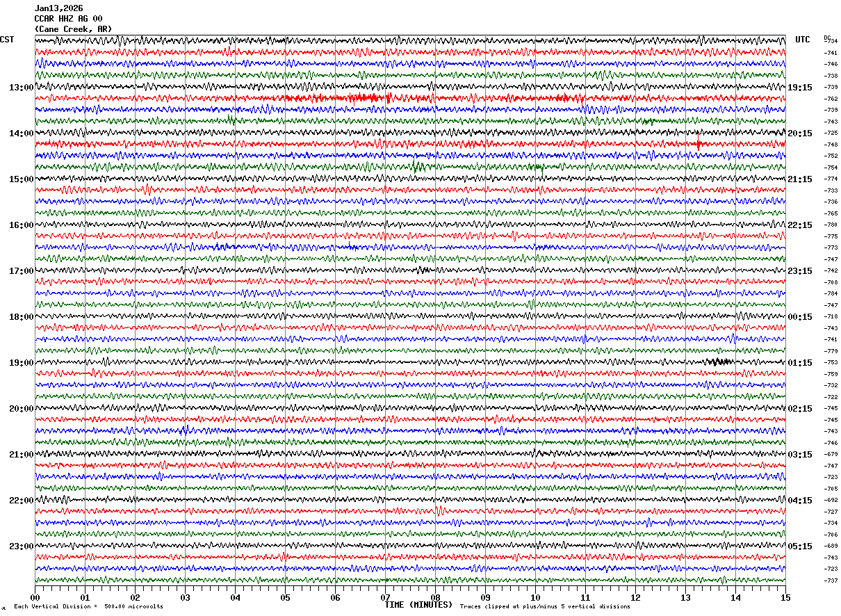
Task: Click the UTC timezone label
Action: pos(803,40)
